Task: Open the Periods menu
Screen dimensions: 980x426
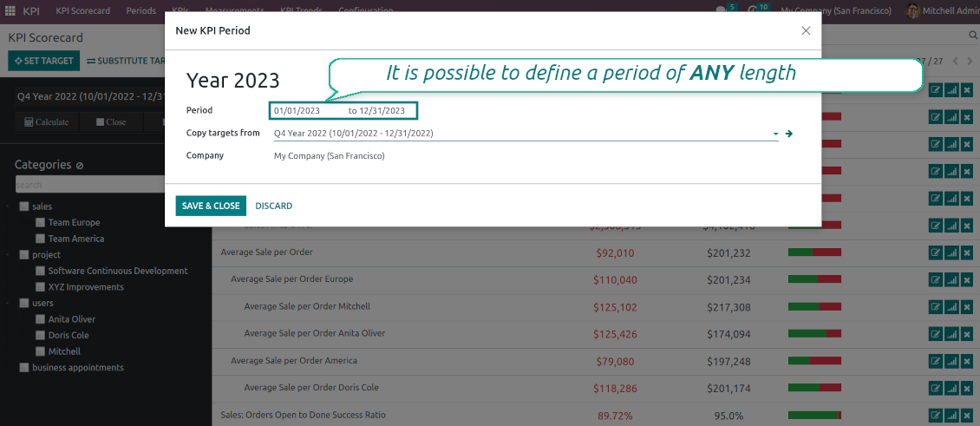Action: point(140,11)
